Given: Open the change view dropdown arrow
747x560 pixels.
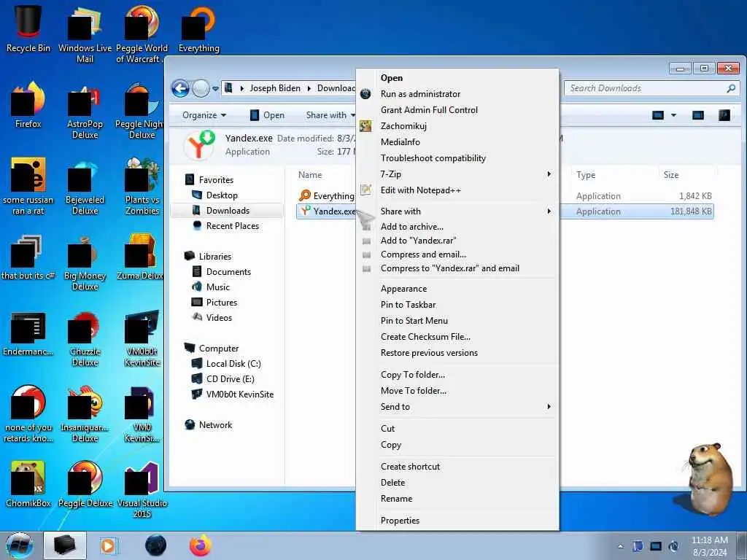Looking at the screenshot, I should point(673,115).
